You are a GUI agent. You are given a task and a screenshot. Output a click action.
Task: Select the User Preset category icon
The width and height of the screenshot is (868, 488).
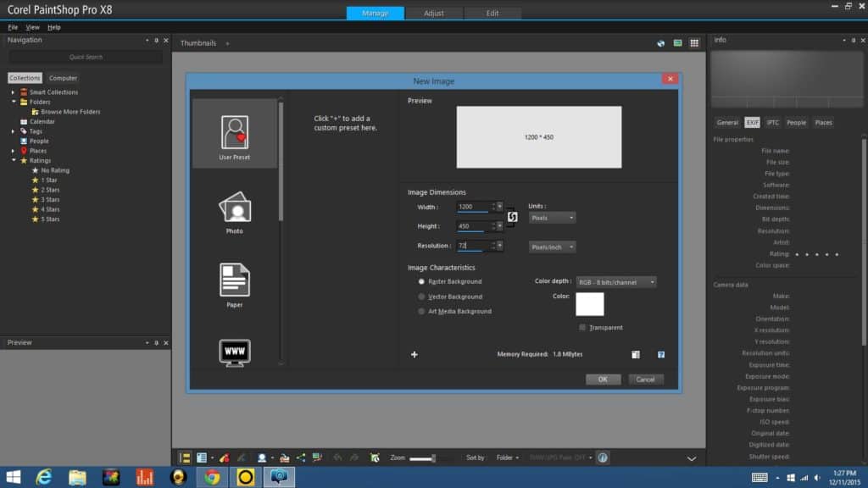234,134
